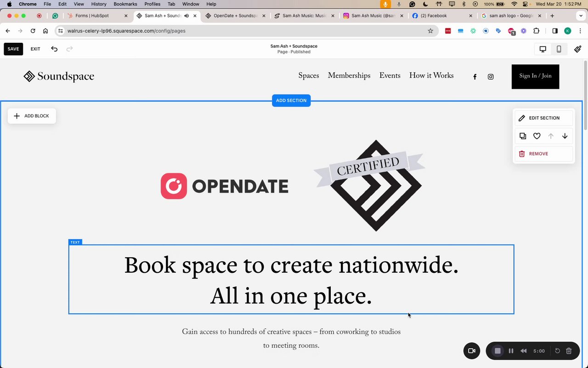Duplicate the section
The image size is (588, 368).
(x=523, y=136)
